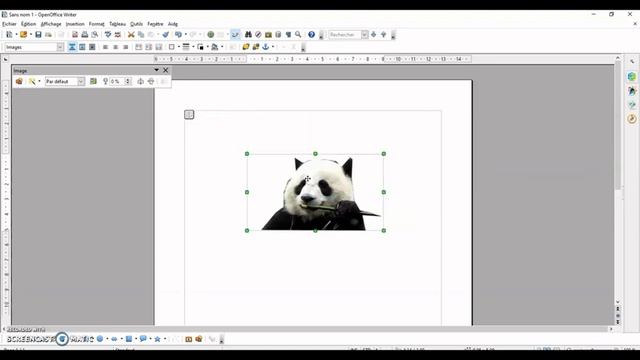Viewport: 640px width, 360px height.
Task: Open the Navigator compass icon
Action: point(258,35)
